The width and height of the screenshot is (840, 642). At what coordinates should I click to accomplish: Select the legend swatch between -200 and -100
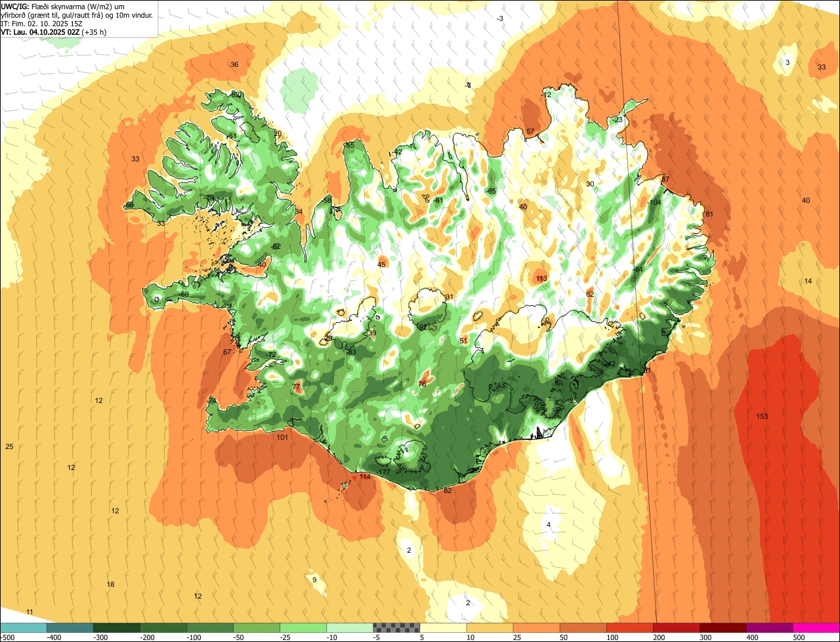[163, 628]
